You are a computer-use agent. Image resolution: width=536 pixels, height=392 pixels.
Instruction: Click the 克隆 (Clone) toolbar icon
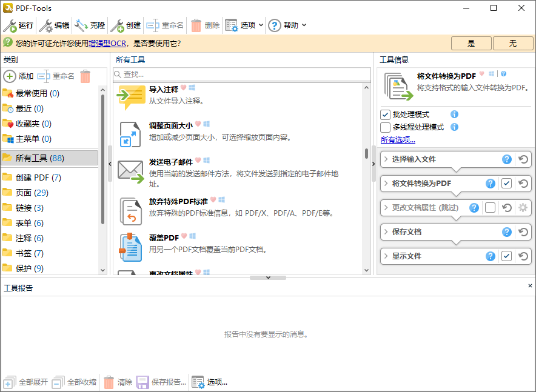pyautogui.click(x=82, y=25)
